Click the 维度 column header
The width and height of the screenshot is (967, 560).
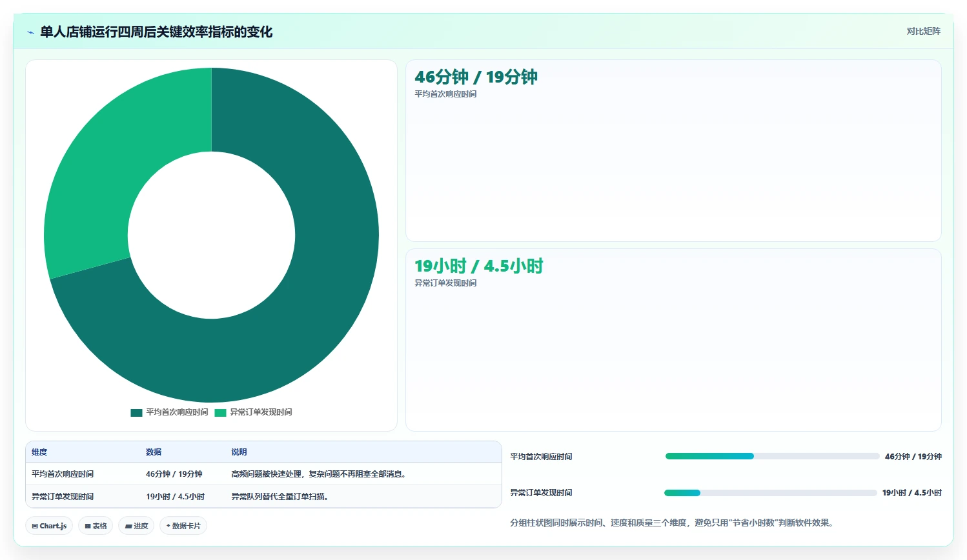(x=39, y=452)
